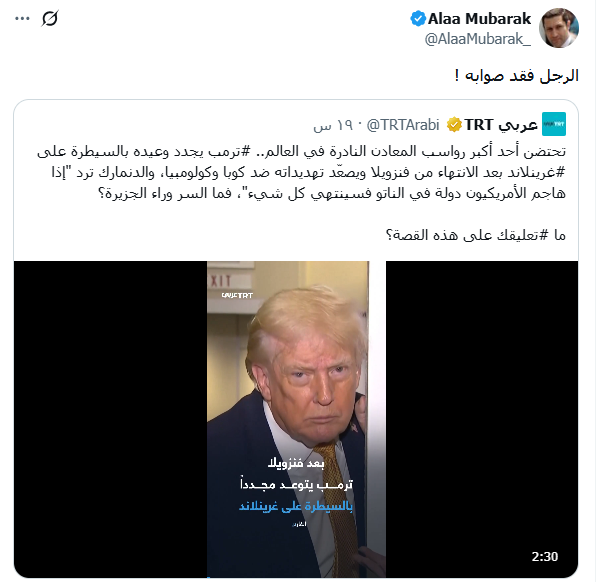Open the quoted tweet body text
Screen dimensions: 597x582
tap(301, 193)
